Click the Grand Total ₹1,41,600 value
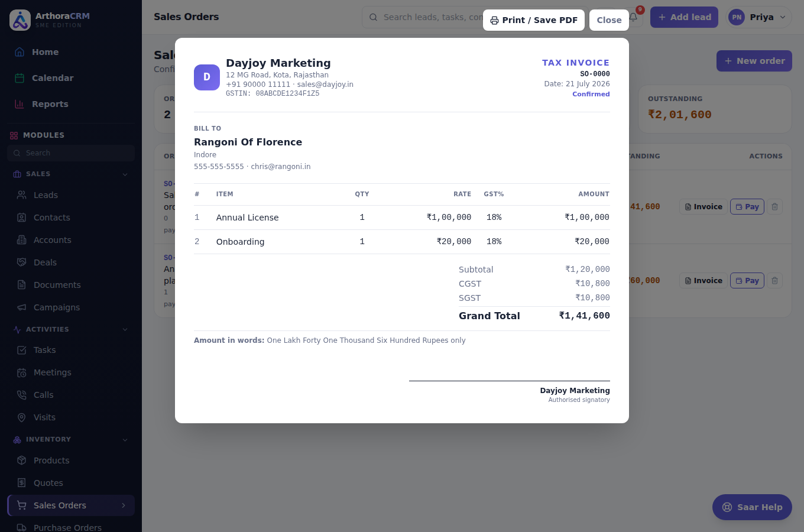 click(x=584, y=316)
